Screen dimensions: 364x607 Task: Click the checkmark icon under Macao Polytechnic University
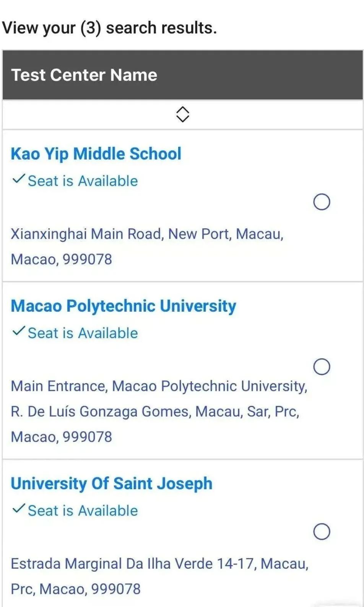point(19,331)
